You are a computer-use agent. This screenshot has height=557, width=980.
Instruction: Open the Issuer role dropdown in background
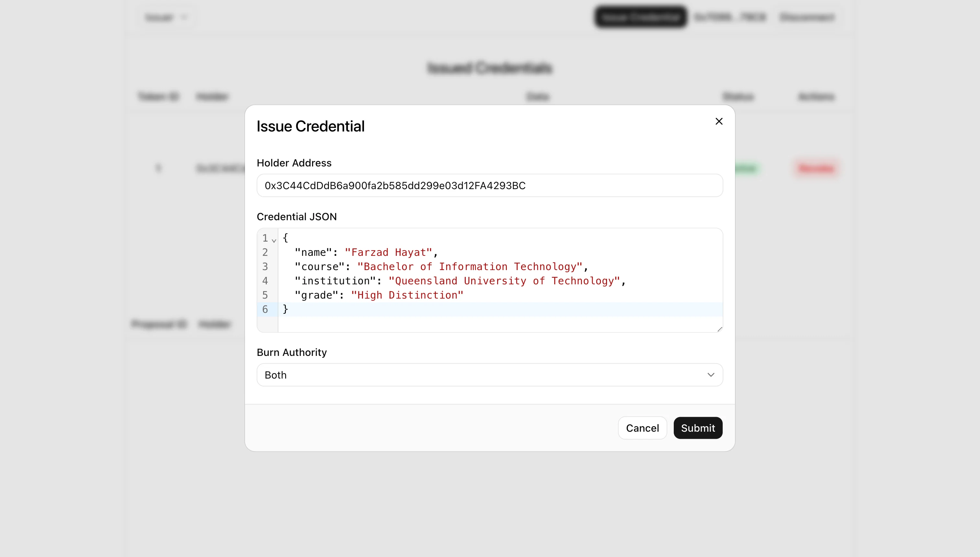click(166, 17)
